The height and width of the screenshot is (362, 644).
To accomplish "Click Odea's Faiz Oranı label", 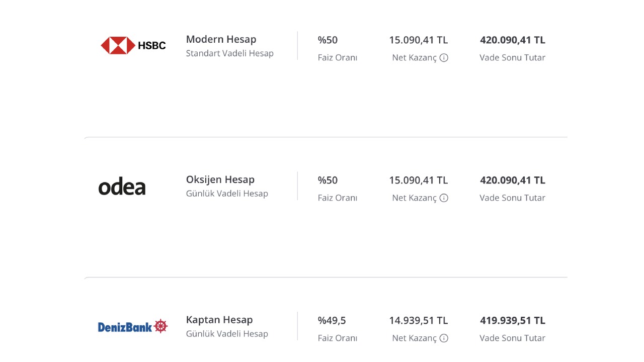I will point(338,198).
